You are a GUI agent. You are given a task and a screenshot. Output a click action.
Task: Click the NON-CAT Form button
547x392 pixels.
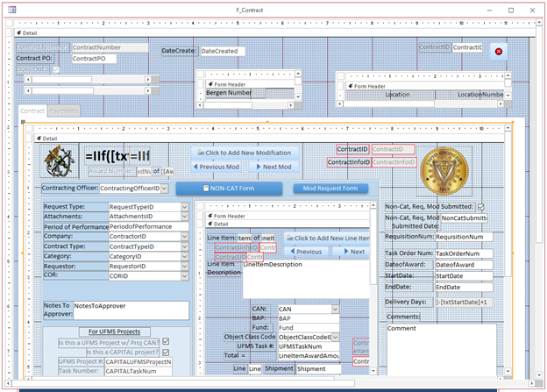229,189
